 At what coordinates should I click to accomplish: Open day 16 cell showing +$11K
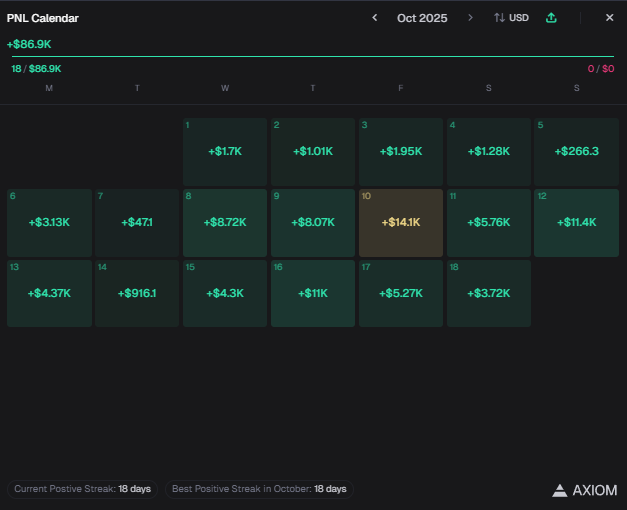tap(313, 293)
